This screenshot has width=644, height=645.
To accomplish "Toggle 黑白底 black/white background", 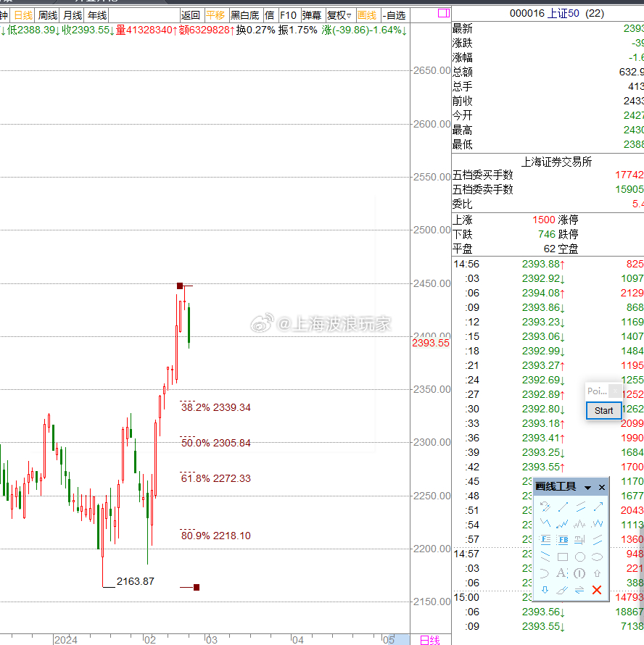I will [244, 15].
